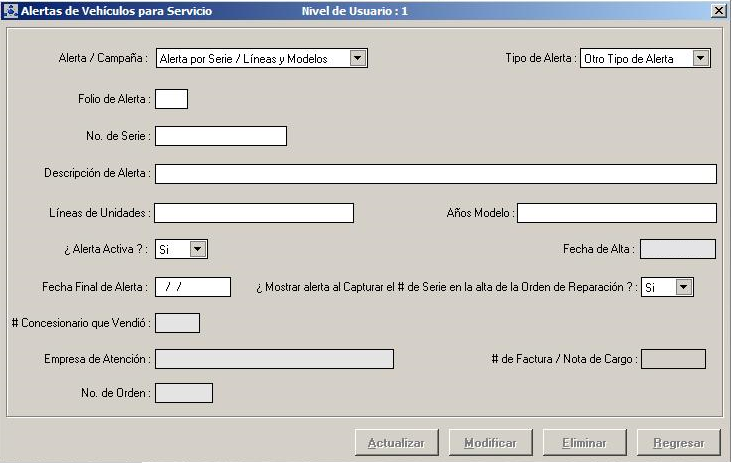Click the # Concesionario que Vendió field
This screenshot has width=732, height=463.
[177, 323]
